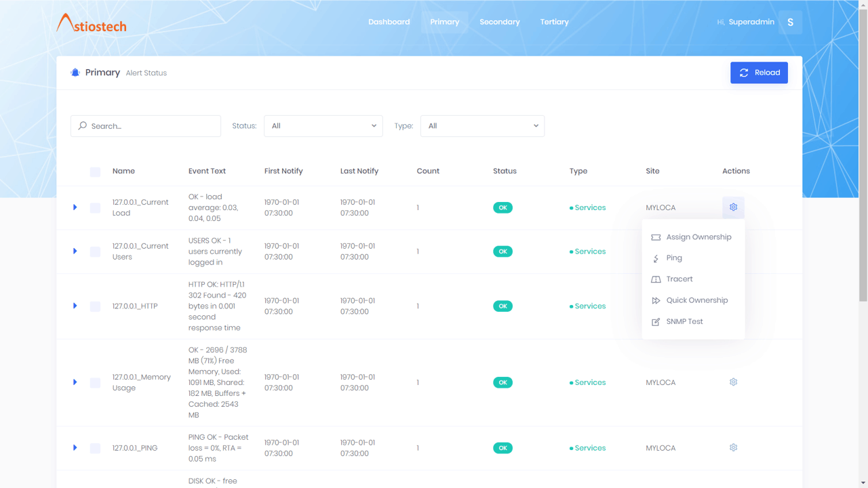Click the search magnifier icon

click(83, 125)
